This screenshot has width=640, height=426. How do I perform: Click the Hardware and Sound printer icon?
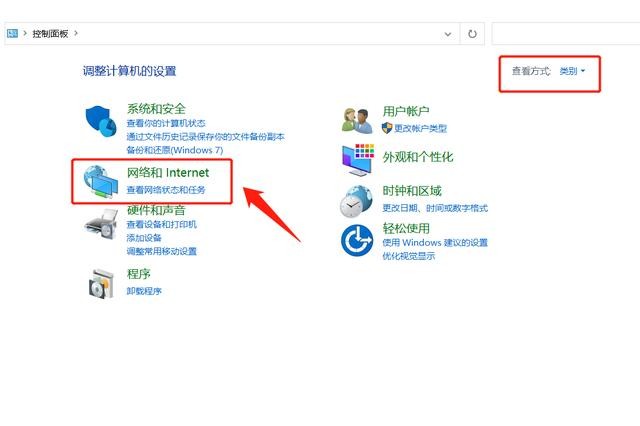click(101, 224)
